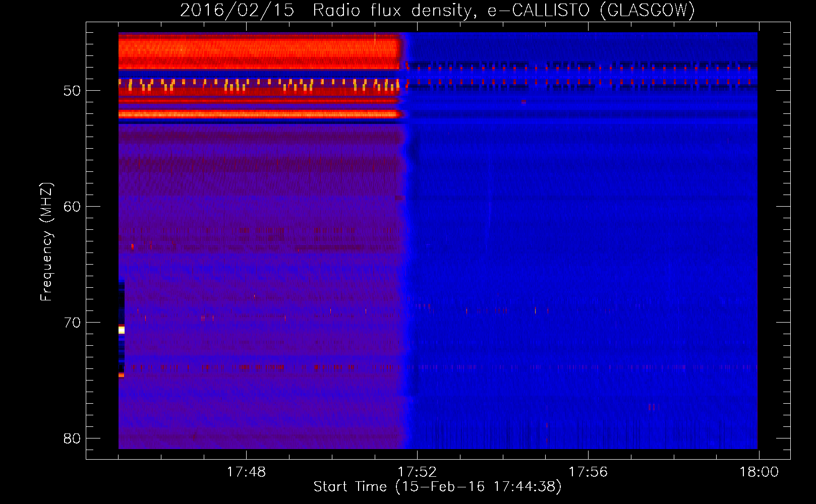
Task: Click the 'Start Time (15-Feb-16 17:44:38)' label
Action: [437, 487]
